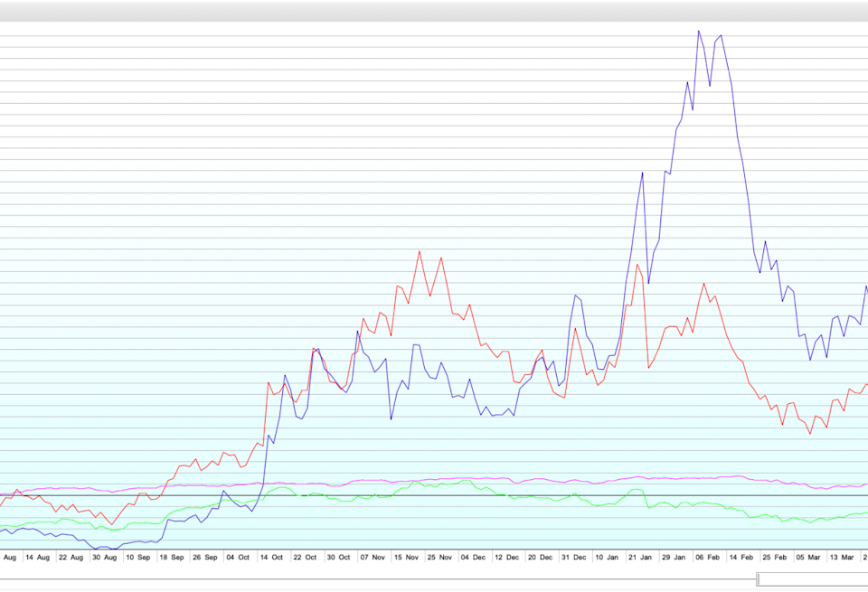Screen dimensions: 868x592
Task: Select the 18 Sep date label
Action: tap(172, 558)
